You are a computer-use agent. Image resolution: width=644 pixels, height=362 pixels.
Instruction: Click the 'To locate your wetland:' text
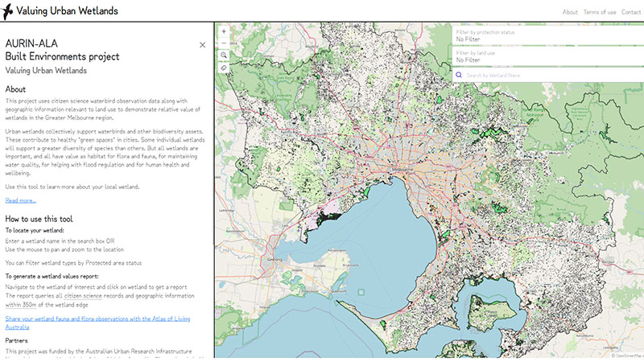point(35,230)
